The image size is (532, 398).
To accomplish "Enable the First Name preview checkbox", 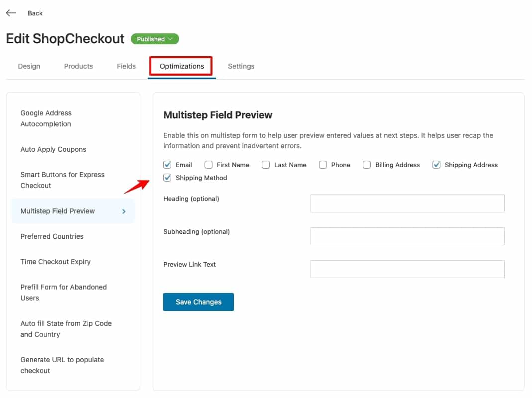I will (208, 165).
